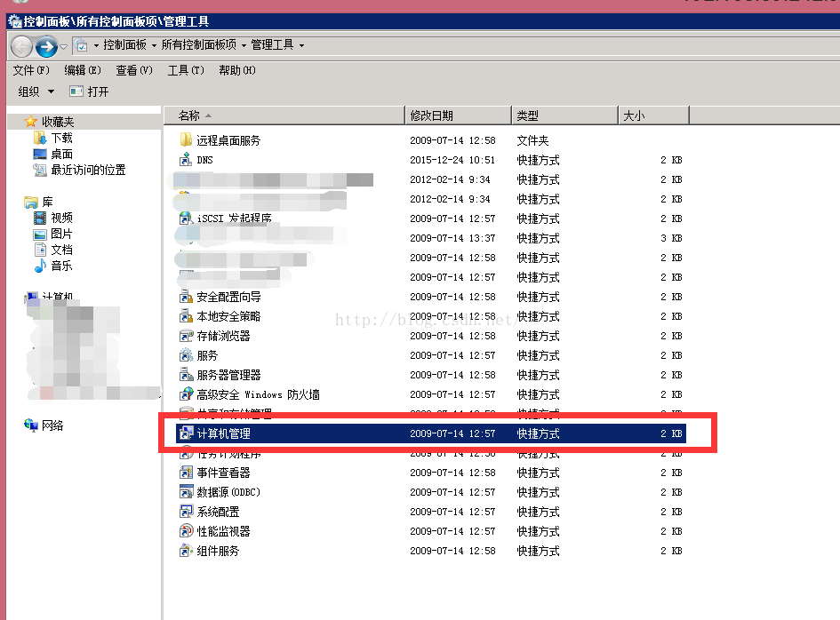Select 高级安全 Windows 防火墙 icon
840x620 pixels.
click(x=186, y=394)
